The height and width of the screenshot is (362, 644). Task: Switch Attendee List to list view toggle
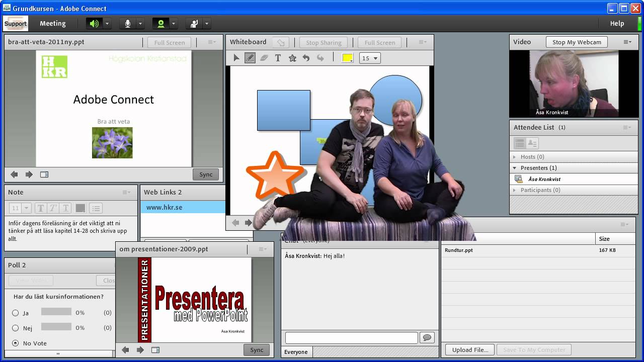[520, 143]
